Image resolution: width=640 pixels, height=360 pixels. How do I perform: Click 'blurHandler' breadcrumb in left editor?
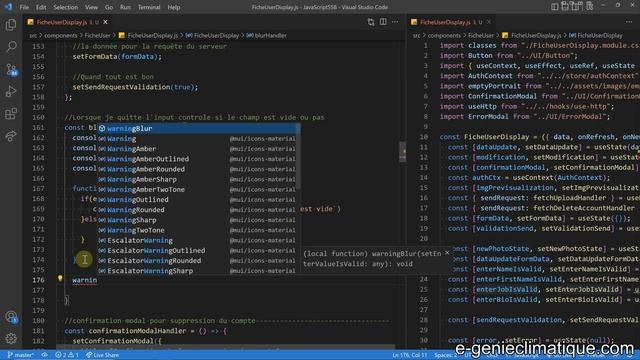click(270, 36)
